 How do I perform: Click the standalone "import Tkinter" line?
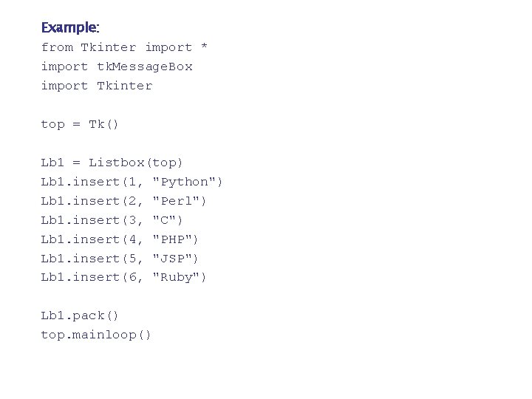coord(97,86)
